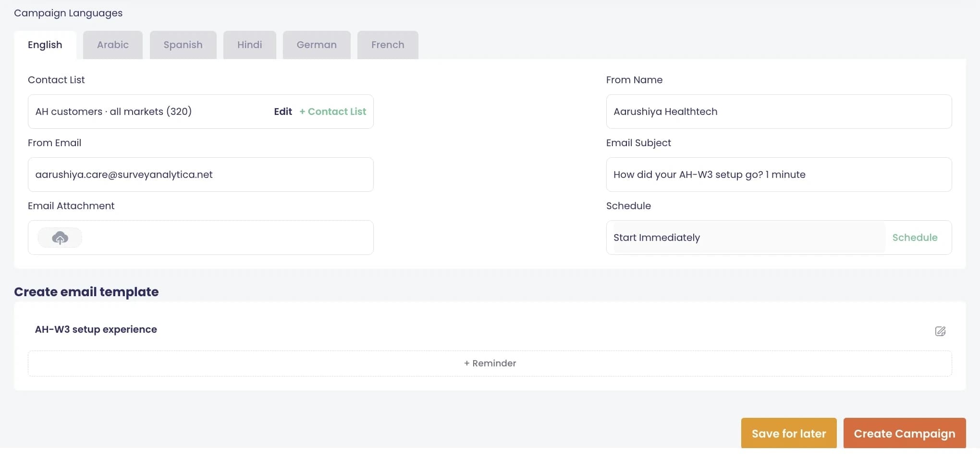Click the Contact List field label
Viewport: 980px width, 464px height.
coord(56,80)
